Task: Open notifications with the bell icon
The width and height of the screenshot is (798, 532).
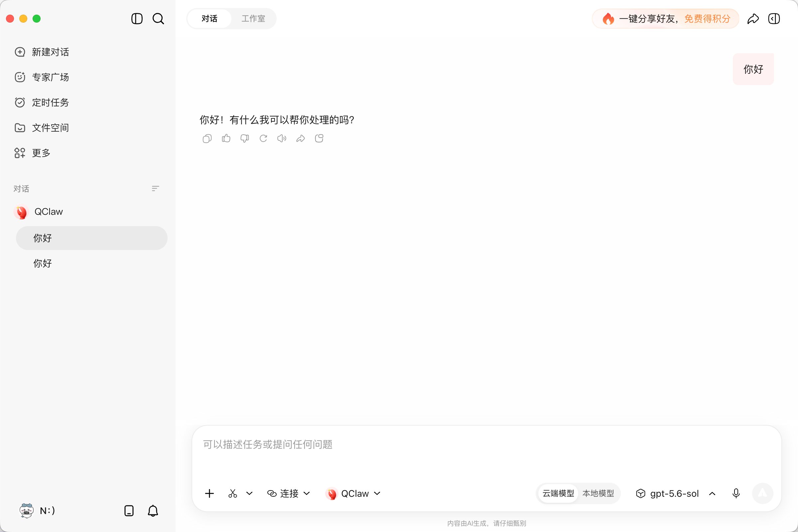Action: [153, 511]
